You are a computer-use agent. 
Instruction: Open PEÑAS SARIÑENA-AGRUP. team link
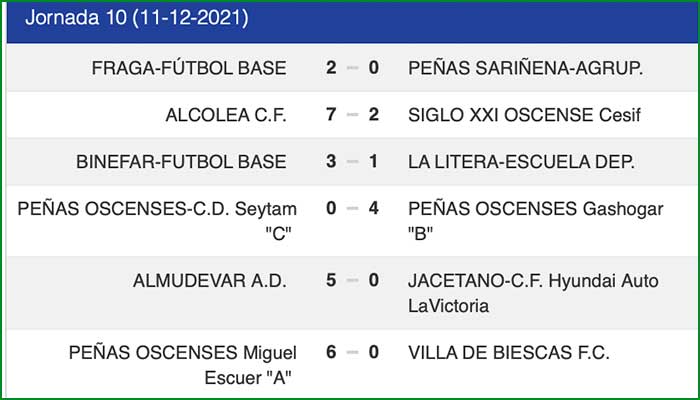[525, 68]
